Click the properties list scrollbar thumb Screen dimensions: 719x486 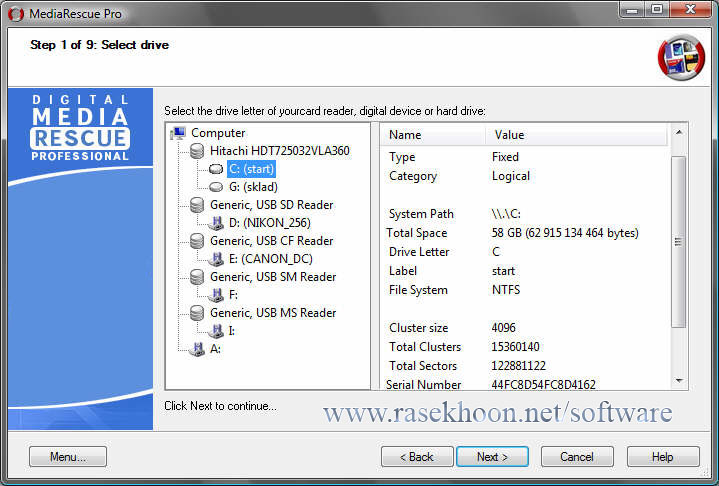click(x=679, y=242)
